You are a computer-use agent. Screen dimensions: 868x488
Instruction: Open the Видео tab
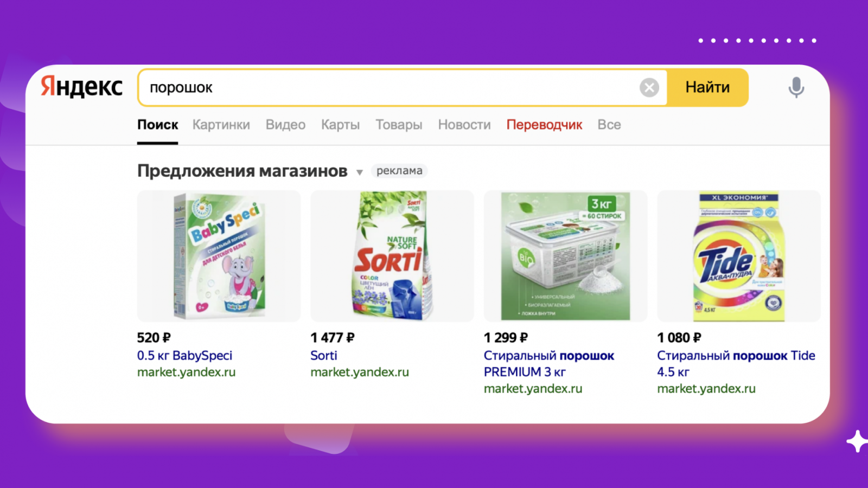coord(285,125)
